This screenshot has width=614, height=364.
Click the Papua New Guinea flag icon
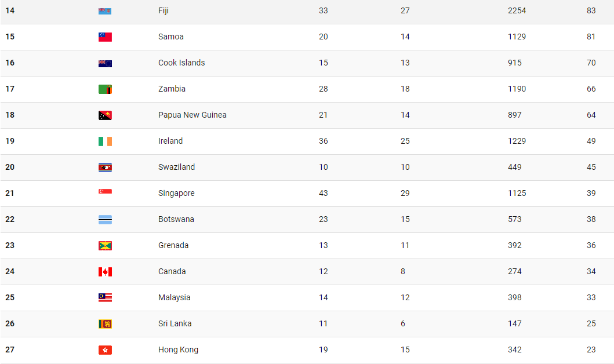pyautogui.click(x=105, y=115)
